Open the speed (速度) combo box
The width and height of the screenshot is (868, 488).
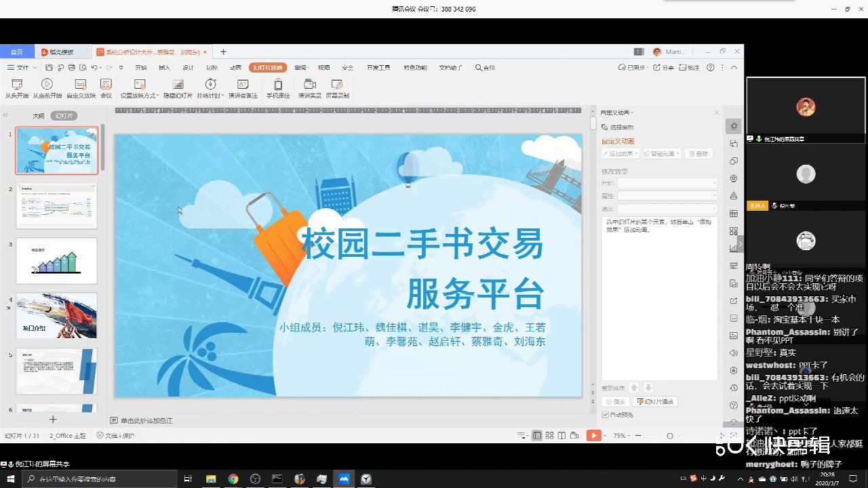667,209
